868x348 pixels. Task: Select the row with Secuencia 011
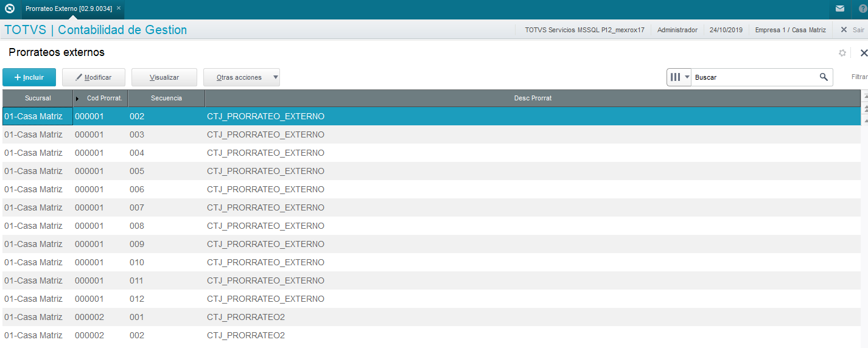(x=431, y=280)
